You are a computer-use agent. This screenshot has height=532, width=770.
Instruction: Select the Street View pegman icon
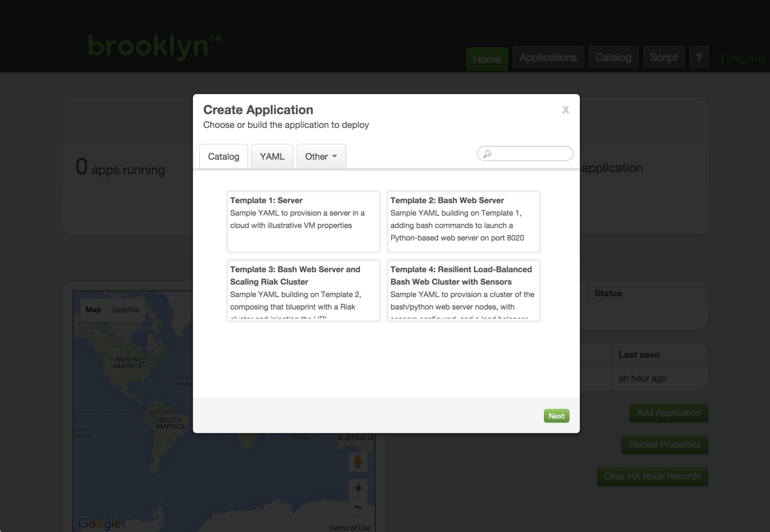[358, 462]
